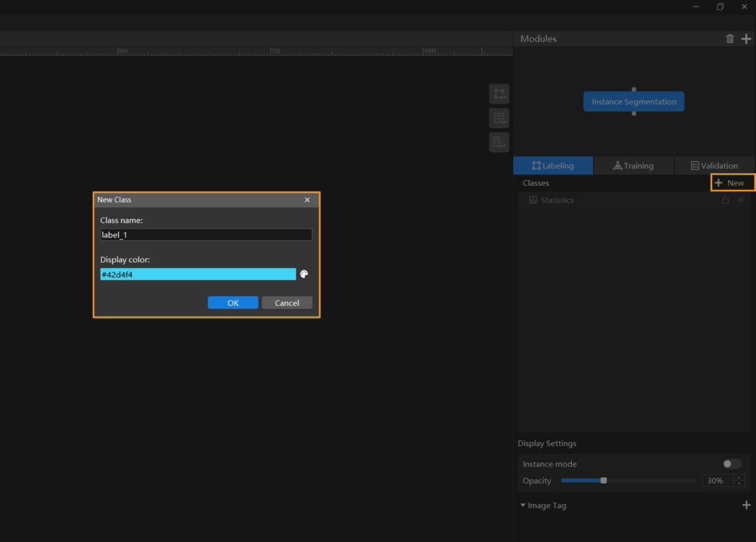Add a new module with plus icon
The image size is (756, 542).
[746, 39]
